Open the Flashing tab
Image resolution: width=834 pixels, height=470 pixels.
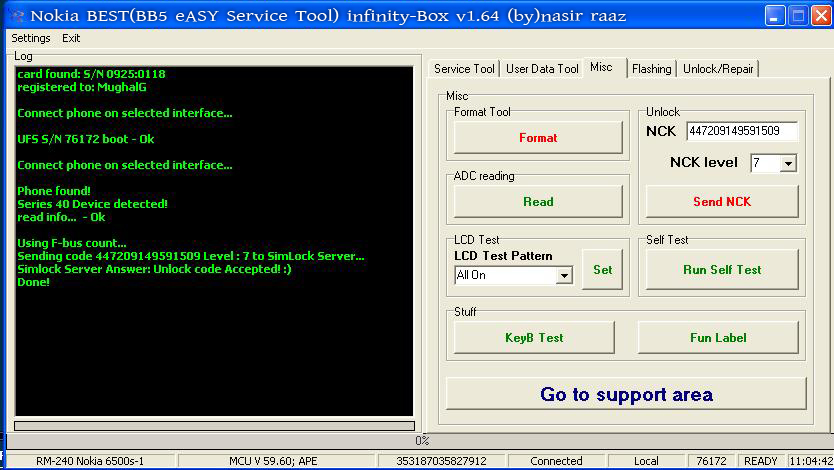(x=652, y=69)
